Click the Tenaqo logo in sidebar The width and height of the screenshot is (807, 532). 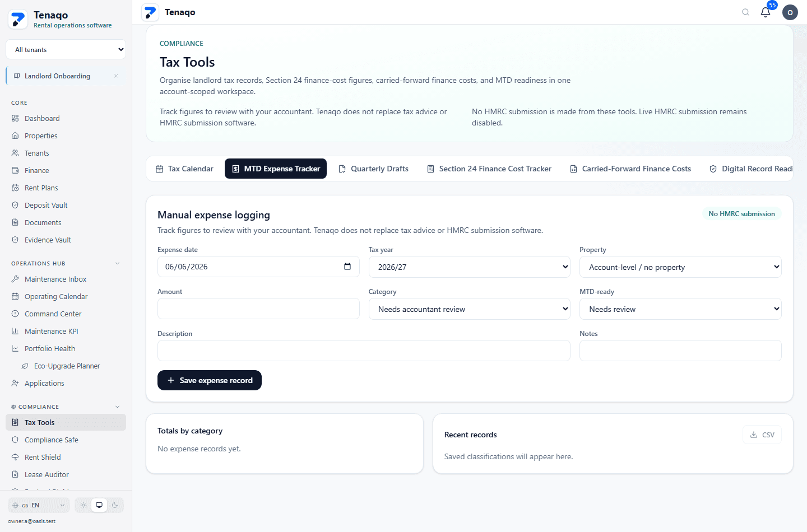18,20
